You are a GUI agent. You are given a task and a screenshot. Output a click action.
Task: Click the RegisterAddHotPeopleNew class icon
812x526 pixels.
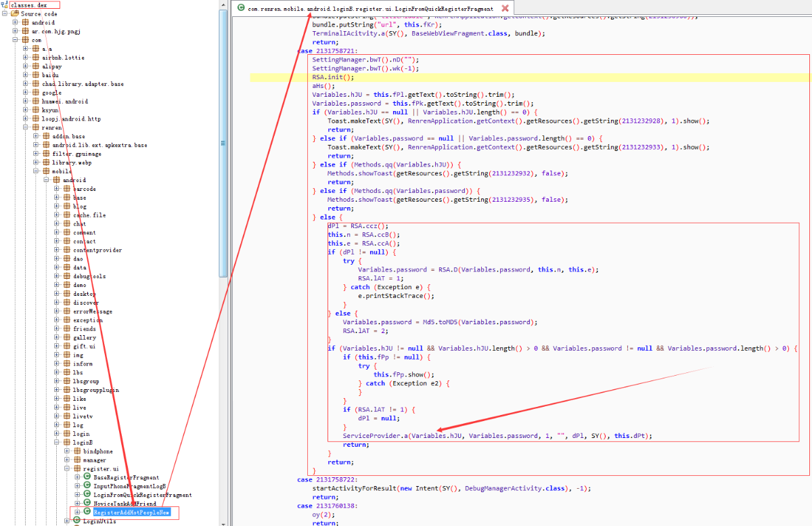(87, 512)
